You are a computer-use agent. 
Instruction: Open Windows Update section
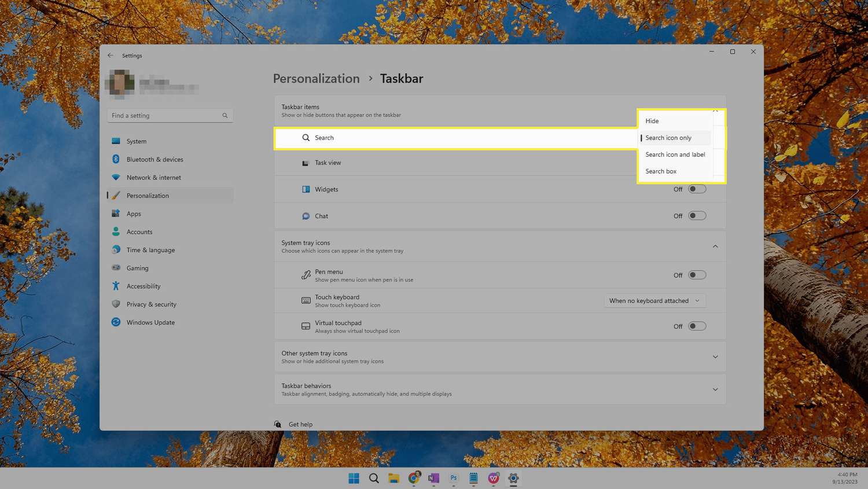[x=150, y=322]
